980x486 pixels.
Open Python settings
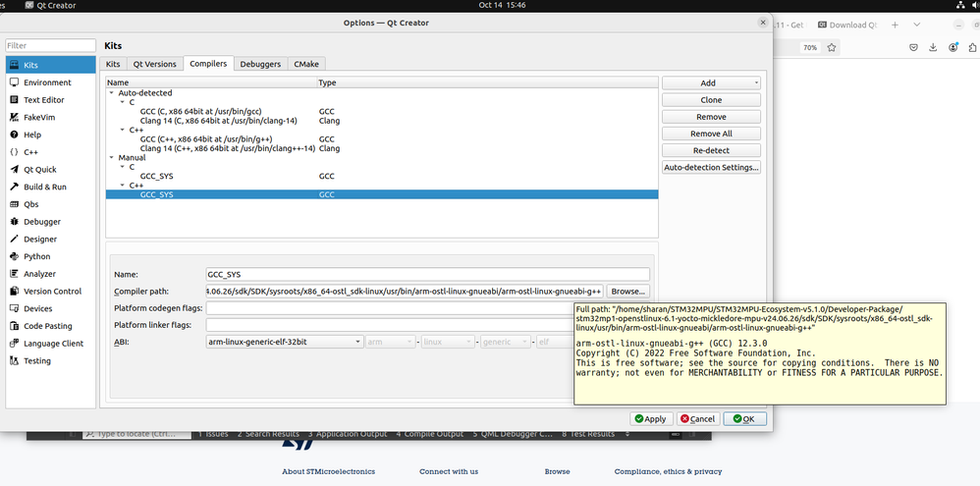[51, 256]
